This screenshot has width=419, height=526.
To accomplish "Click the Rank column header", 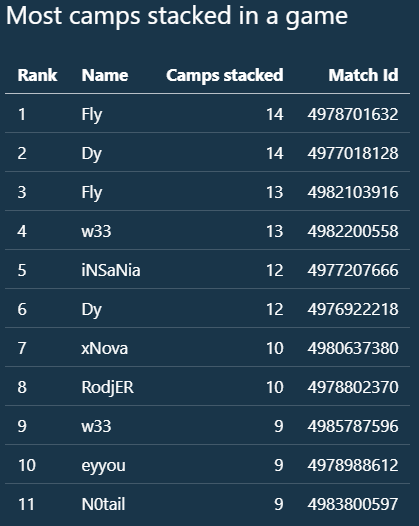I will (x=37, y=75).
